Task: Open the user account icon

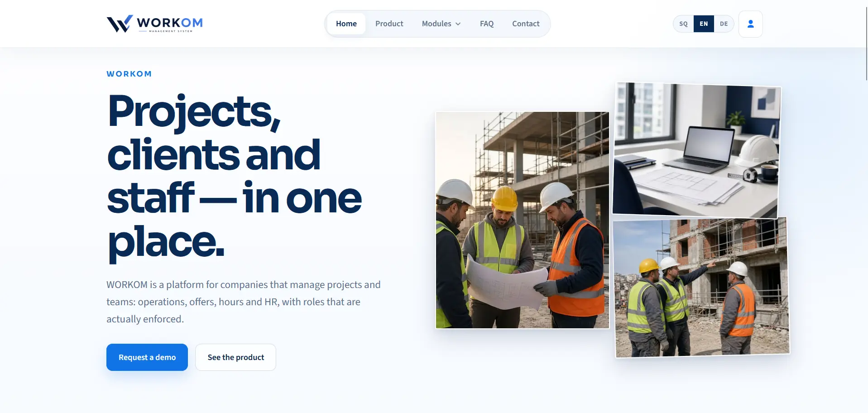Action: [750, 24]
